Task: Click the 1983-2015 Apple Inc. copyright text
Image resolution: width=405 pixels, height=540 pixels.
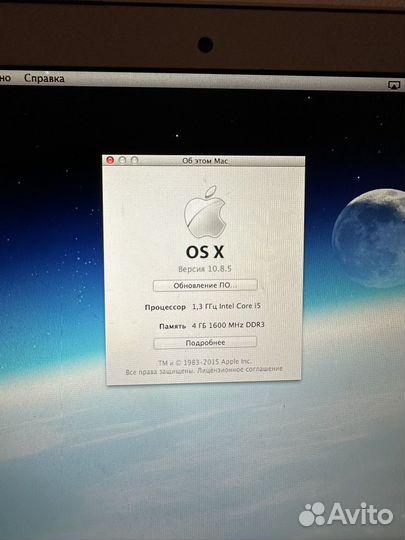Action: 205,362
